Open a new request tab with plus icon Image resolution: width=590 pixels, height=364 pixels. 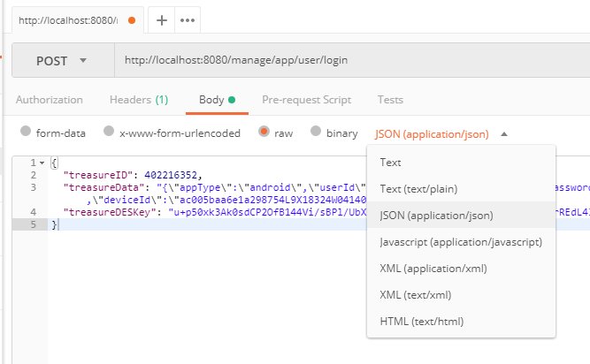(x=161, y=20)
